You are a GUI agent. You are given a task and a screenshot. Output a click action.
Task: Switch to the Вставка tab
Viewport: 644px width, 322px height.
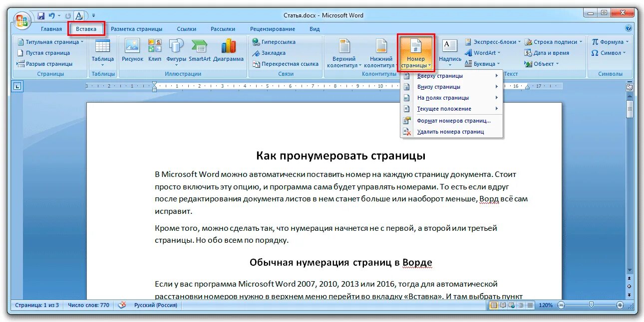[x=86, y=29]
